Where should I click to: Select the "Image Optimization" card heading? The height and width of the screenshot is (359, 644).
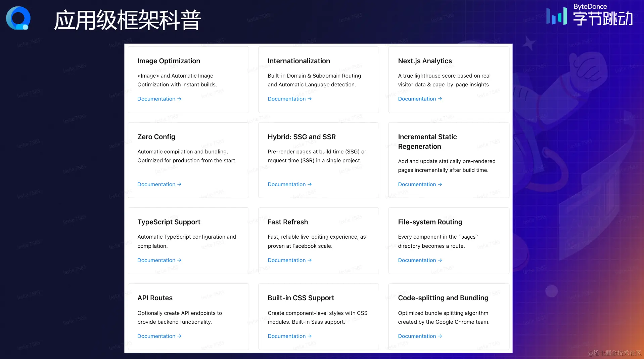[169, 61]
